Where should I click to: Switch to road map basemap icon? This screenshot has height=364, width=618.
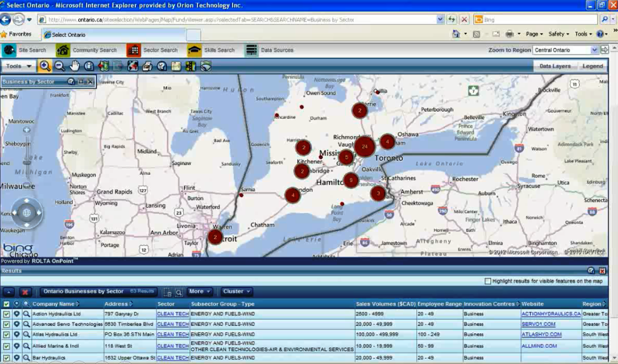(176, 66)
